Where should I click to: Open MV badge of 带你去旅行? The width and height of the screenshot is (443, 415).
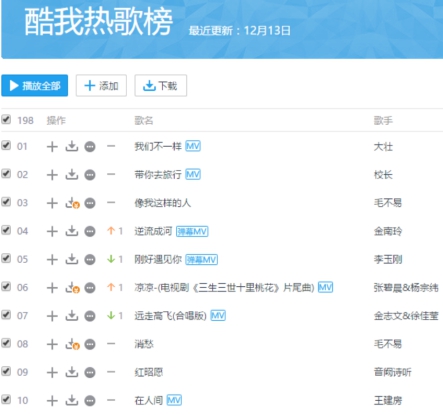click(193, 174)
